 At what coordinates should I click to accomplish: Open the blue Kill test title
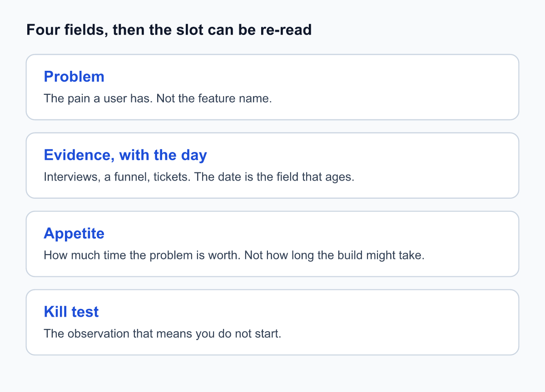point(71,312)
